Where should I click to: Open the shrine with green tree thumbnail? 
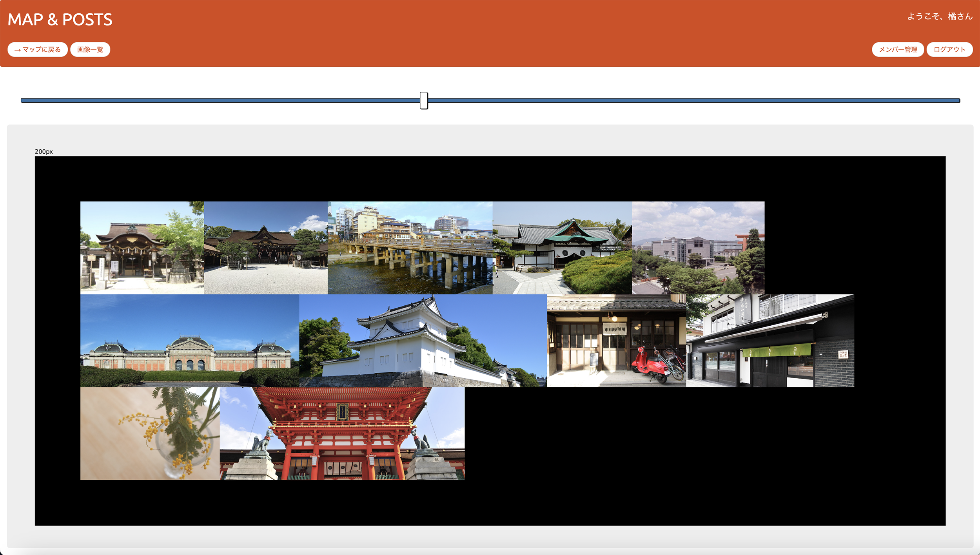[x=142, y=248]
